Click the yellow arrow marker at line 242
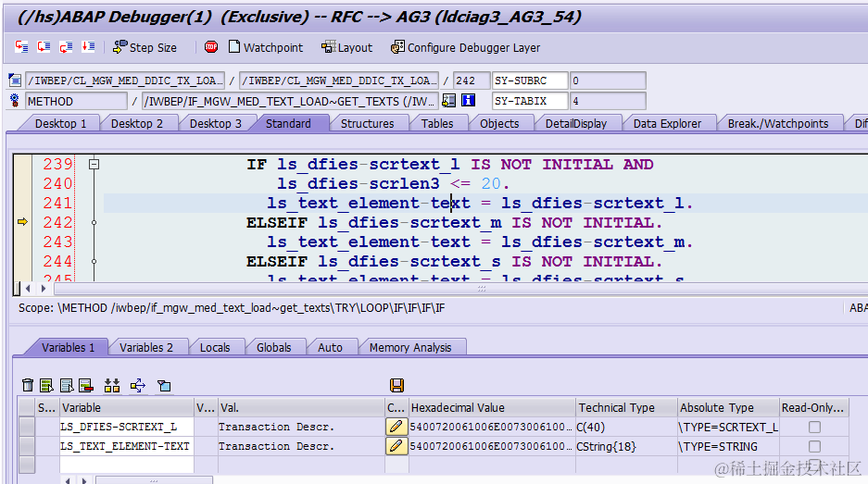868x484 pixels. (22, 222)
